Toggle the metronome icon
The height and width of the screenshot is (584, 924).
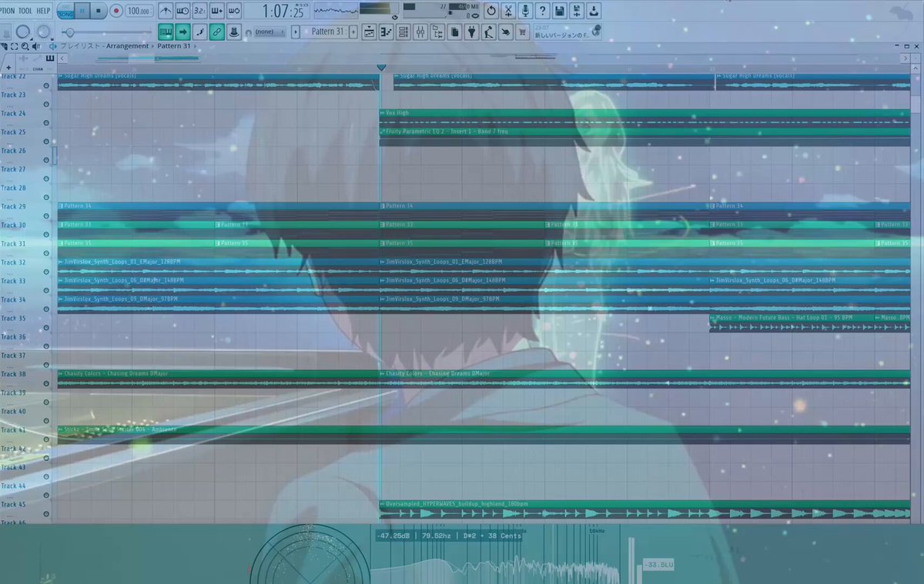(x=166, y=11)
